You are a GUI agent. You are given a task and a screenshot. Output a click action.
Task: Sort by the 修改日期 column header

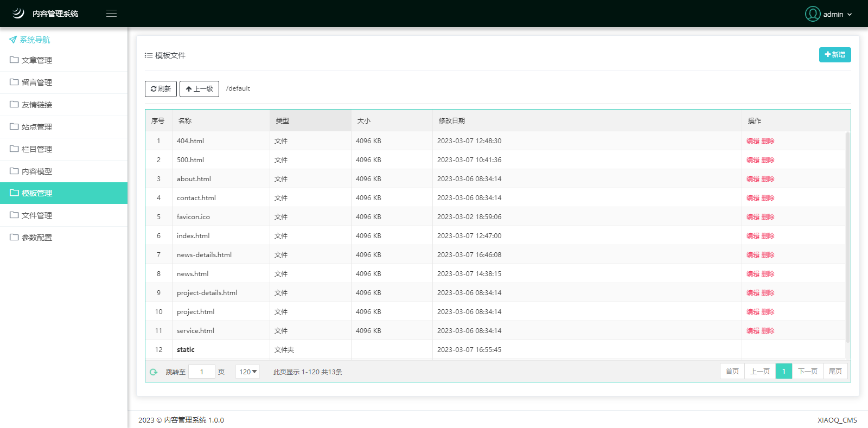[587, 120]
